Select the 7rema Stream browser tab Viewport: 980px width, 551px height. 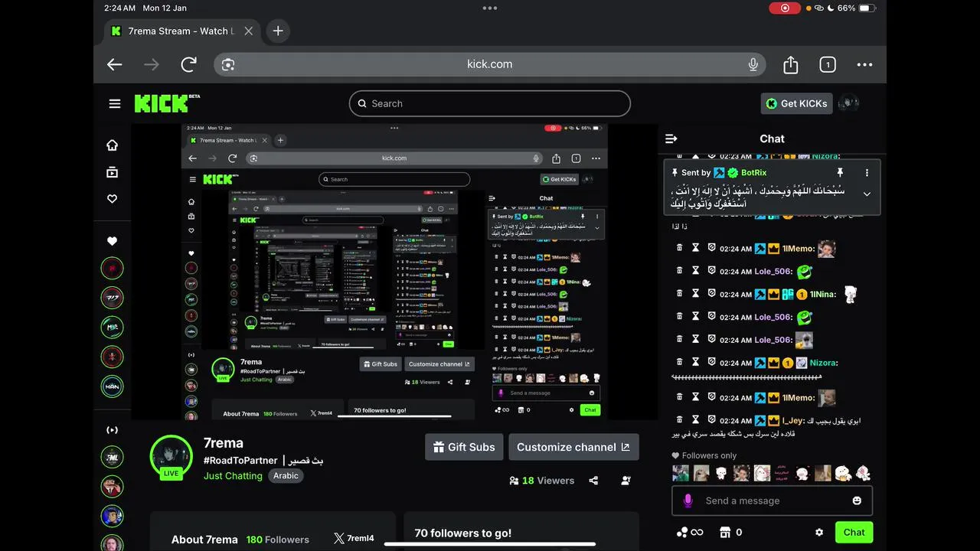click(x=183, y=31)
